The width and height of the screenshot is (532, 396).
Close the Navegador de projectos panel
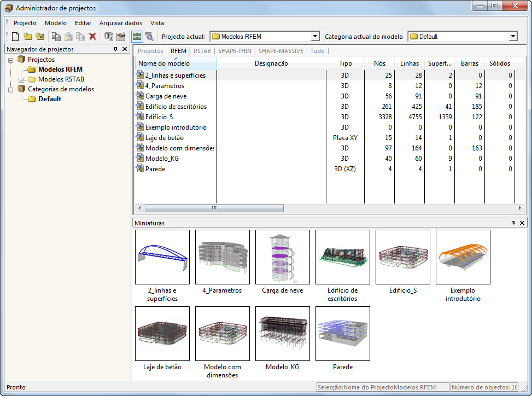click(125, 49)
